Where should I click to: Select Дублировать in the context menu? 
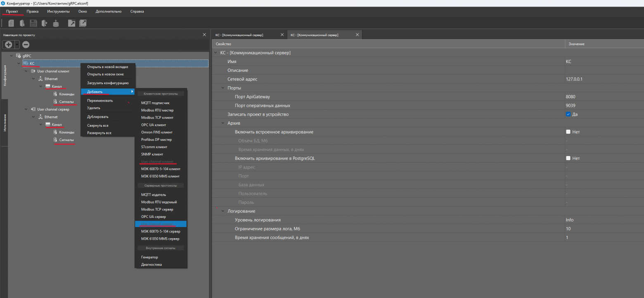pos(108,117)
